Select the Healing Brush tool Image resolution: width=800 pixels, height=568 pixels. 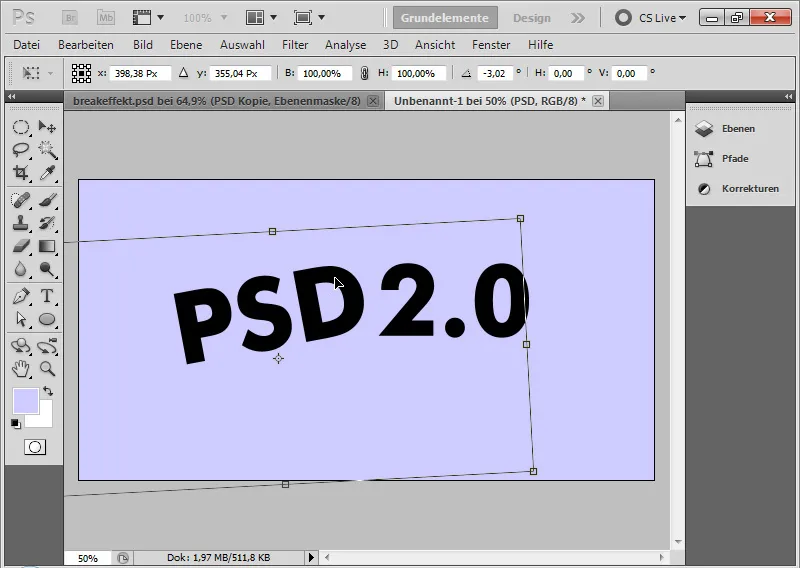(20, 200)
